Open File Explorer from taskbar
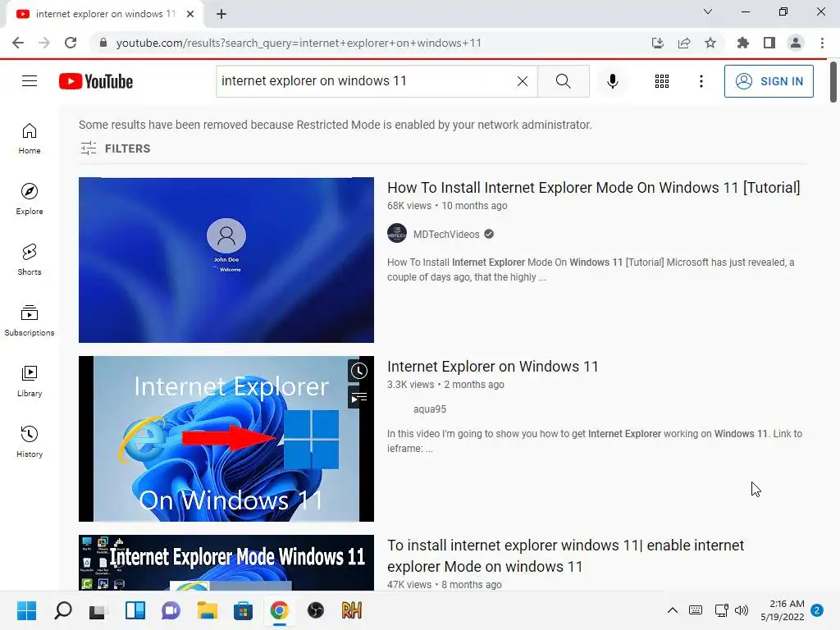This screenshot has width=840, height=630. [x=207, y=610]
